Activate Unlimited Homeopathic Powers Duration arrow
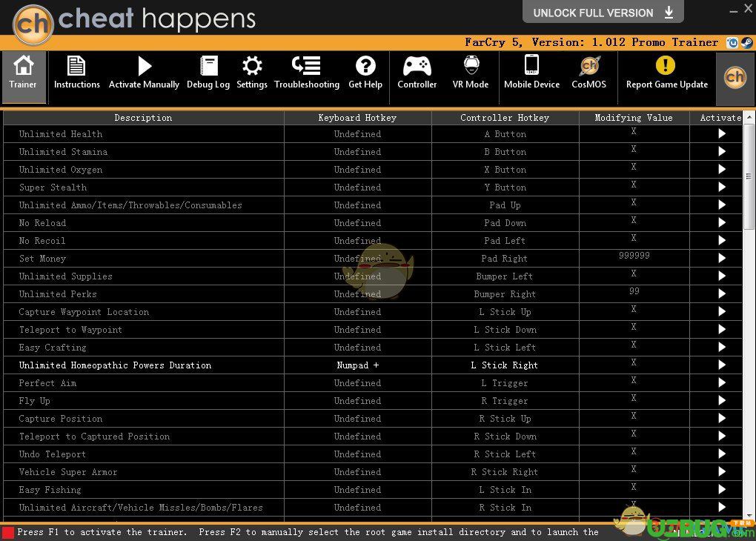This screenshot has width=756, height=541. 721,365
